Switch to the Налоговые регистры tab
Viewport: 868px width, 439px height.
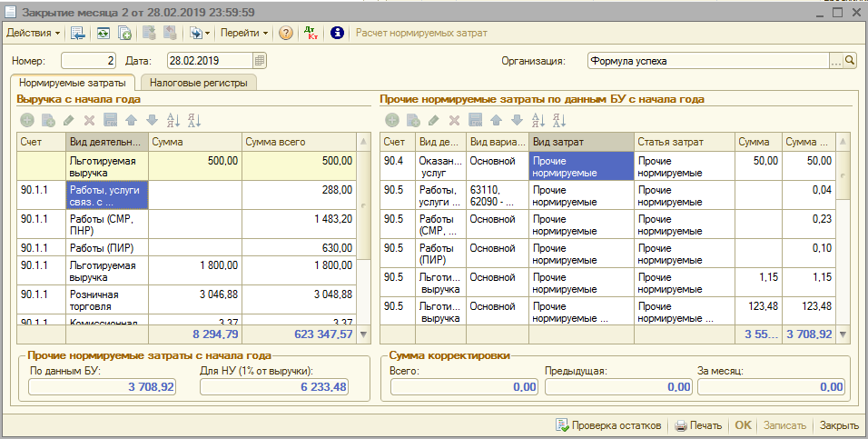[x=197, y=83]
